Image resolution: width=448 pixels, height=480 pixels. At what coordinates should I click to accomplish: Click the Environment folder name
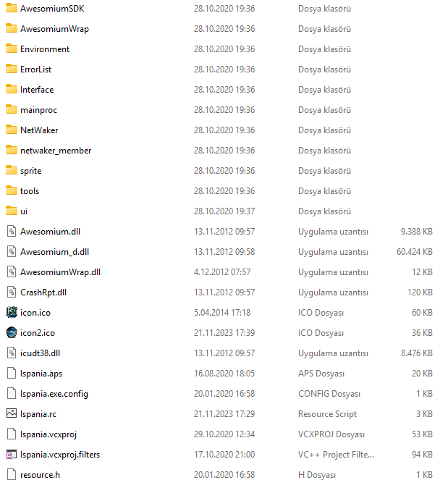[x=45, y=49]
